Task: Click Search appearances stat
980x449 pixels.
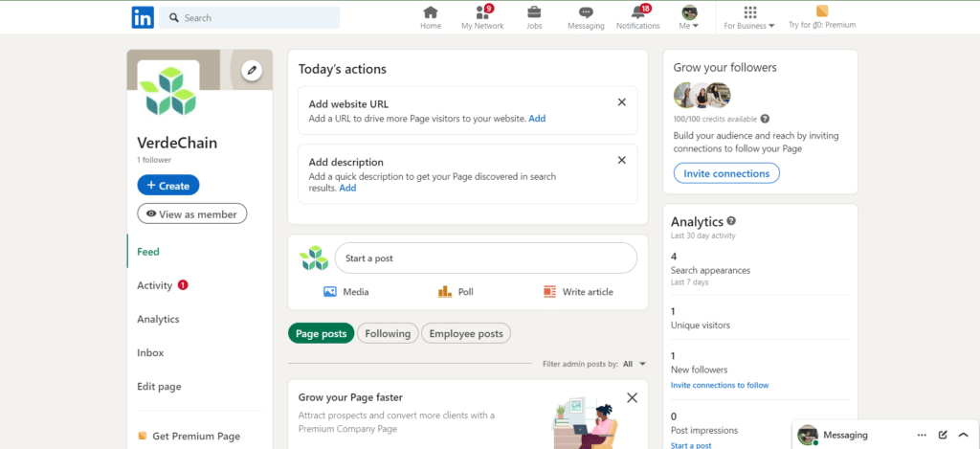Action: click(x=710, y=270)
